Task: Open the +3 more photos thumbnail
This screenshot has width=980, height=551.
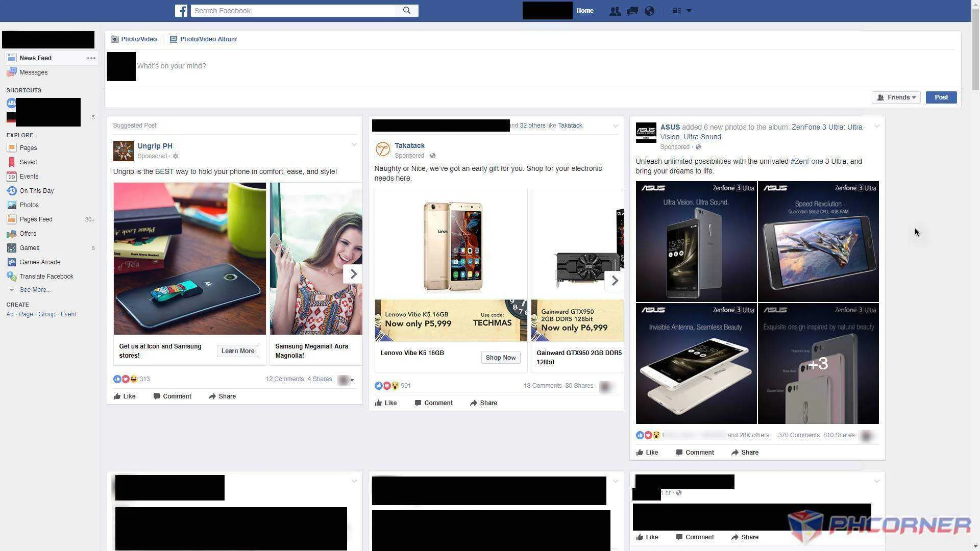Action: (818, 364)
